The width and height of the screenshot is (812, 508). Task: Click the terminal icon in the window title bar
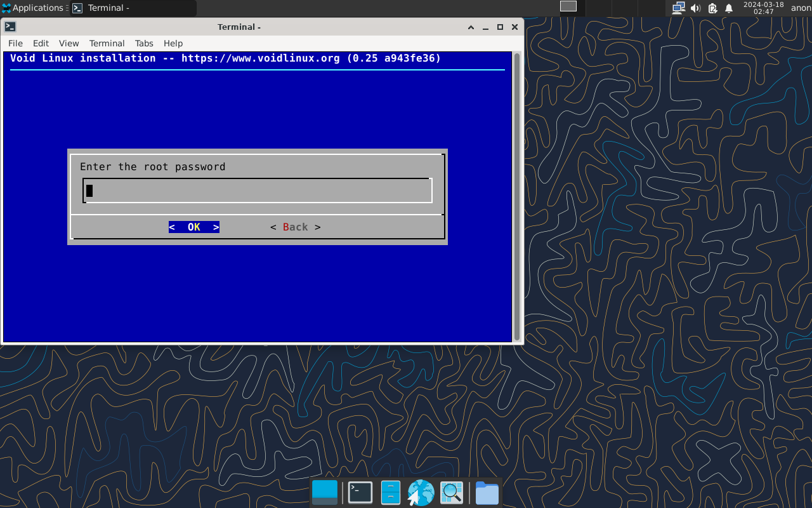tap(10, 27)
